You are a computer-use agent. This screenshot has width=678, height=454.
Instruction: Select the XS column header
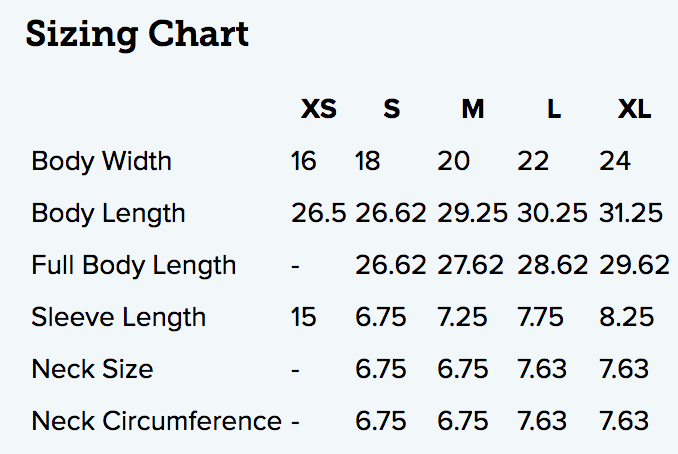[319, 109]
